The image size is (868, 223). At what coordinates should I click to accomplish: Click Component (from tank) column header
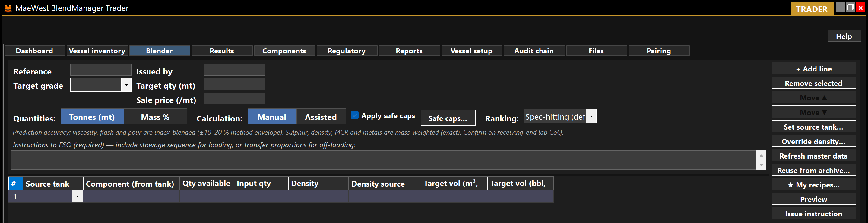[x=131, y=183]
